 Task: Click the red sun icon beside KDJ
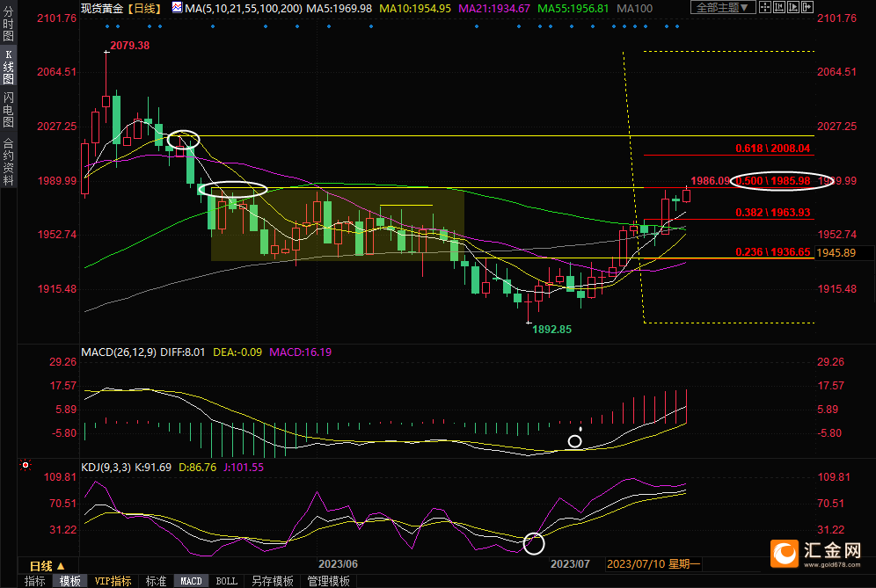point(26,465)
